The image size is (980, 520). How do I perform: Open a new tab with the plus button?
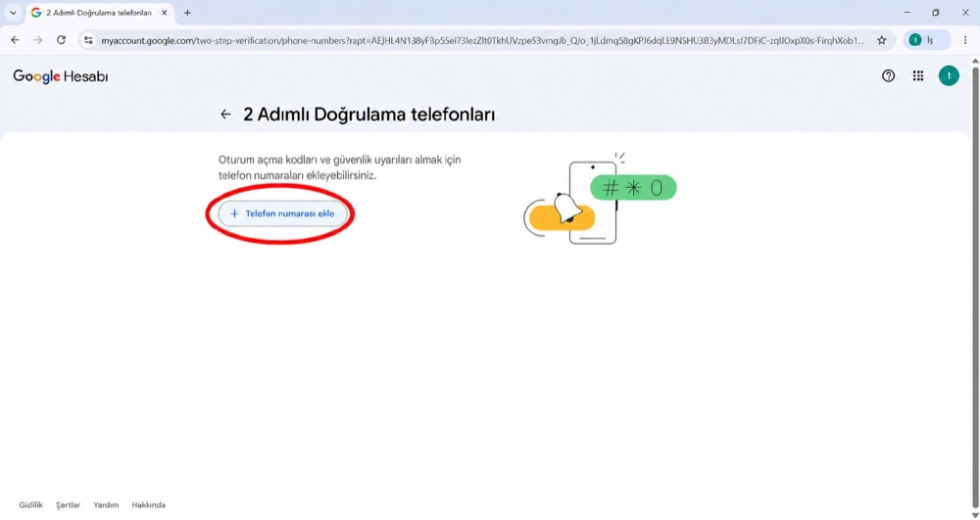tap(187, 13)
